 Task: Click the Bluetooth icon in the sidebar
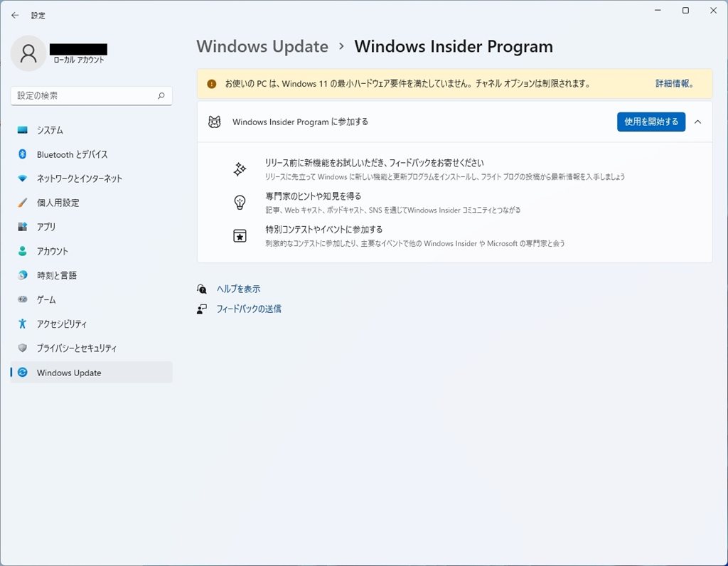coord(22,154)
